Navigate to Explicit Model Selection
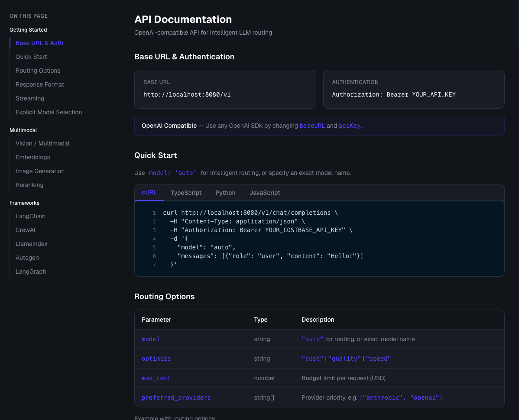This screenshot has width=519, height=420. click(x=49, y=112)
